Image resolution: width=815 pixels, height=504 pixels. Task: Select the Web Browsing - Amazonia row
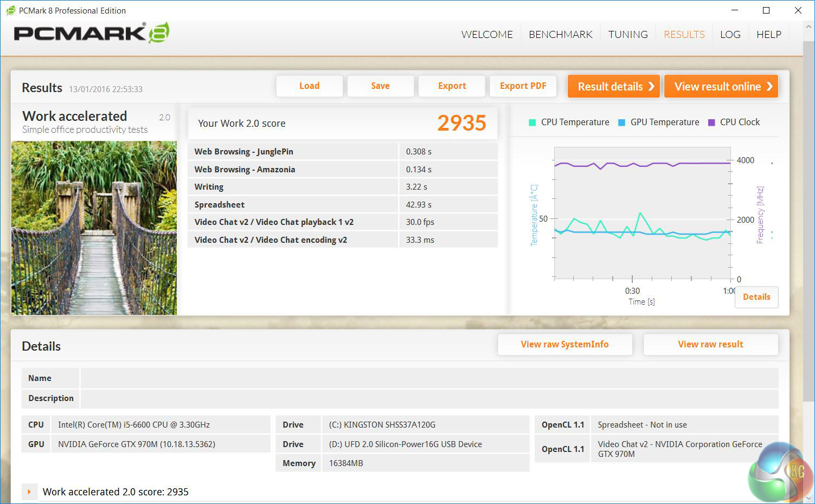coord(343,169)
